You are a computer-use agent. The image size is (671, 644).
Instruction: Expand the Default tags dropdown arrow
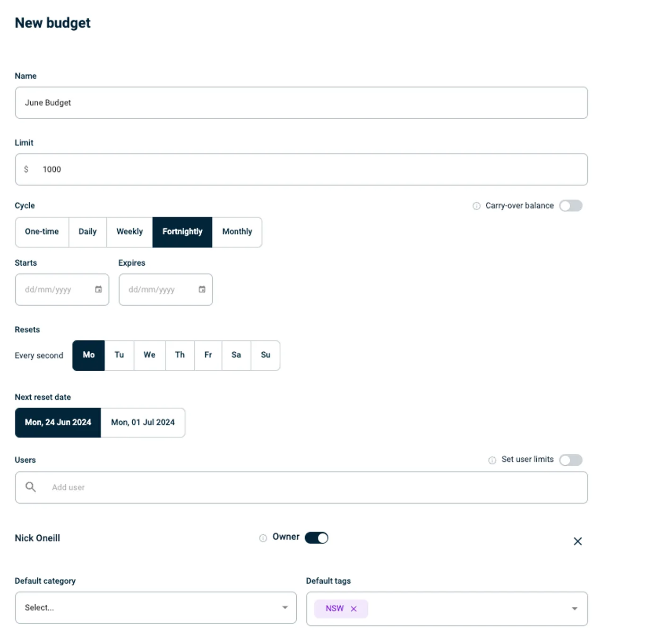tap(574, 609)
